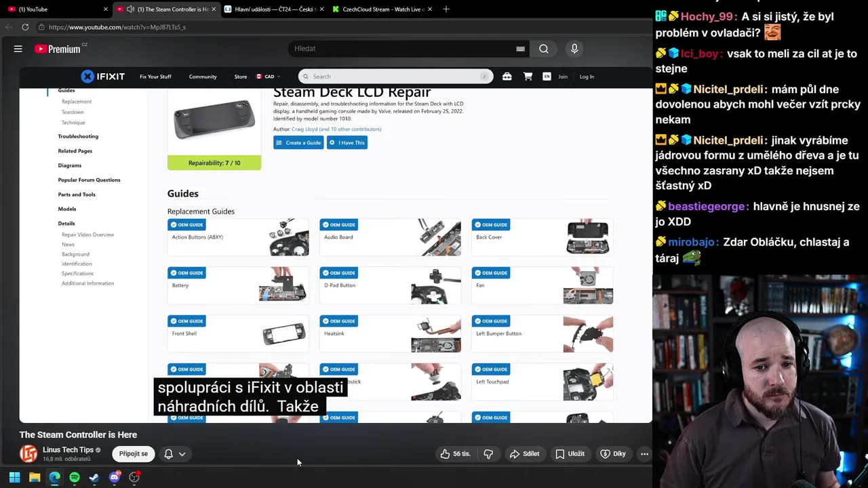This screenshot has width=868, height=488.
Task: Open the more actions three-dot menu
Action: [644, 454]
